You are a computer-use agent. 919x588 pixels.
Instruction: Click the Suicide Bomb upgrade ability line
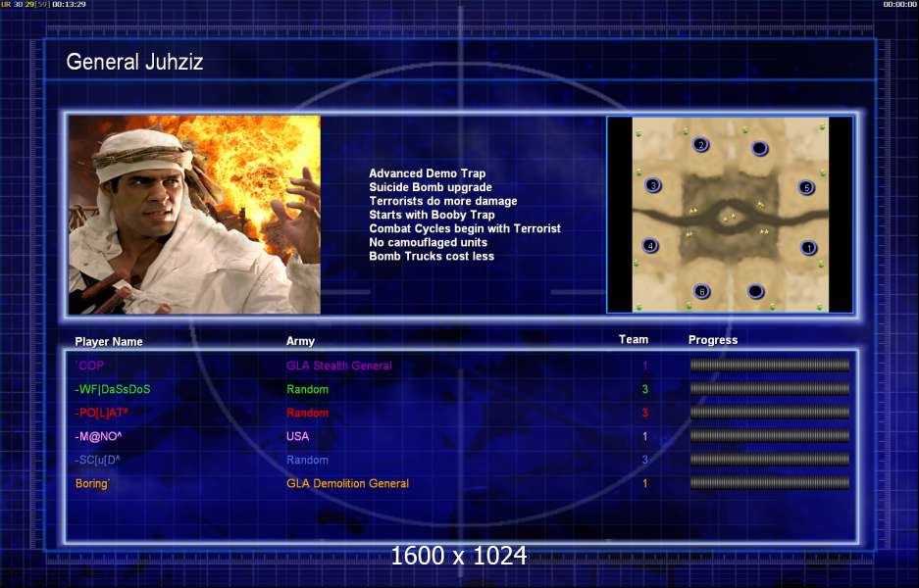tap(431, 187)
